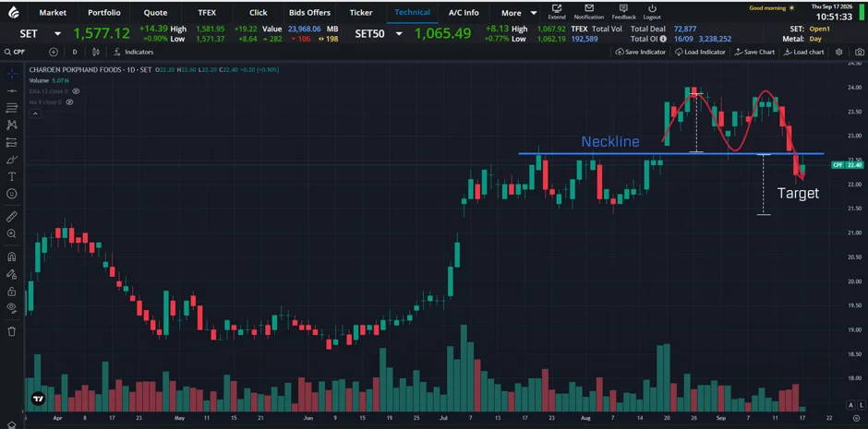Activate the zoom in tool
This screenshot has width=868, height=429.
12,233
